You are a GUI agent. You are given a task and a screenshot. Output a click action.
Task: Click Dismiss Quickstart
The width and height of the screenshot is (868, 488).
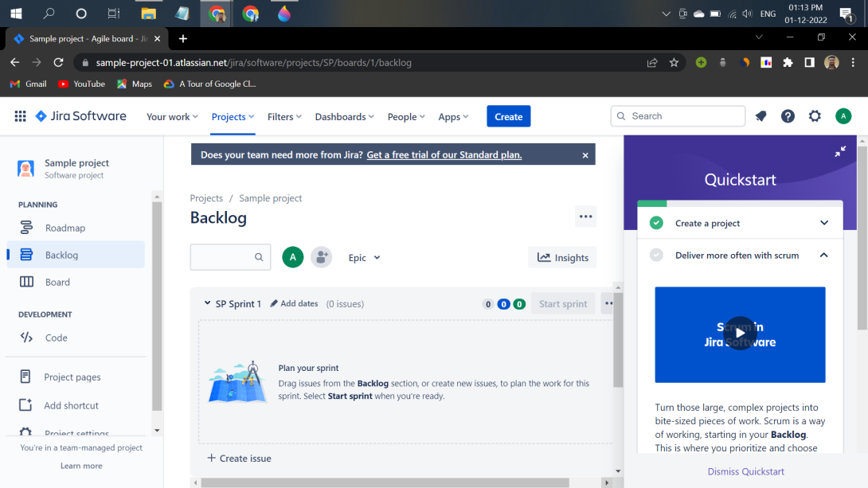pos(745,471)
